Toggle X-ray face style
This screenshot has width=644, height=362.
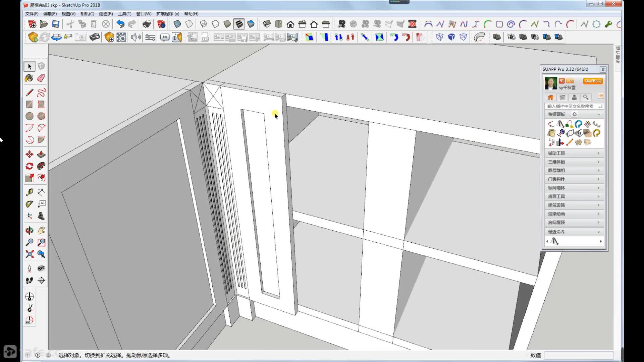(177, 24)
